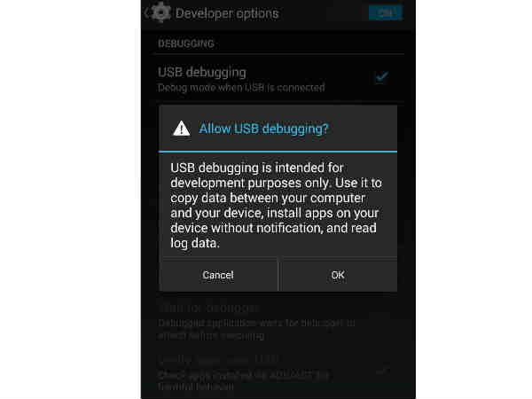Tap the USB debugging setting label
532x399 pixels.
[x=202, y=73]
